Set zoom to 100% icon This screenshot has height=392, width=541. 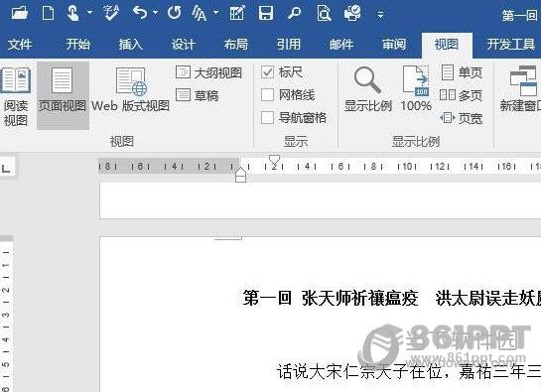(x=416, y=89)
